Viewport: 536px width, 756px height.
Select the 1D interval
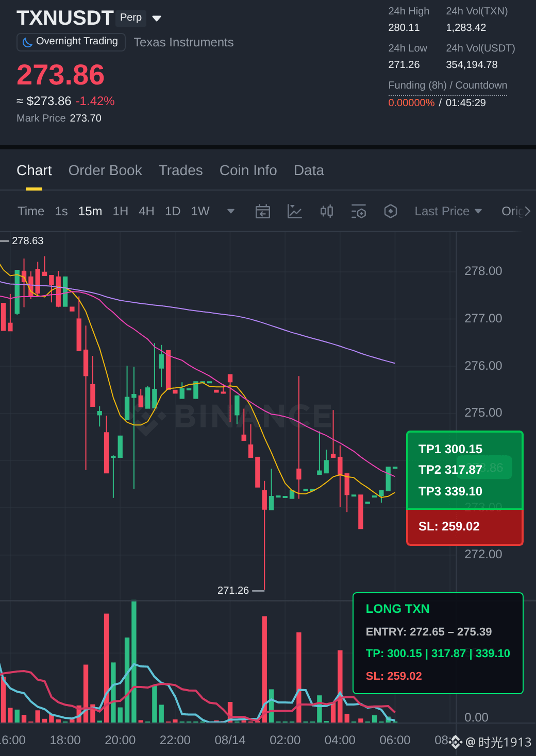pos(173,211)
